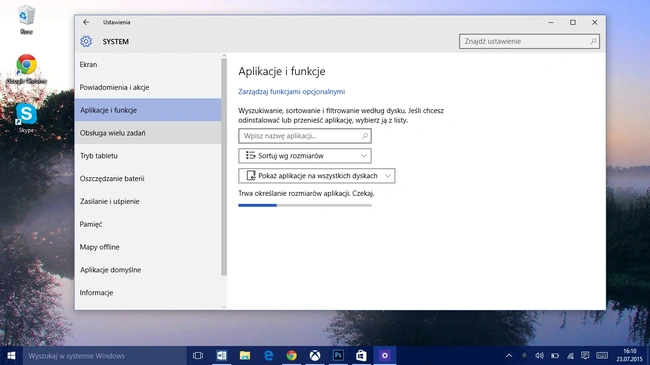Click the Trwa określanie rozmiarów aplikacji text
The image size is (650, 365).
pos(306,193)
